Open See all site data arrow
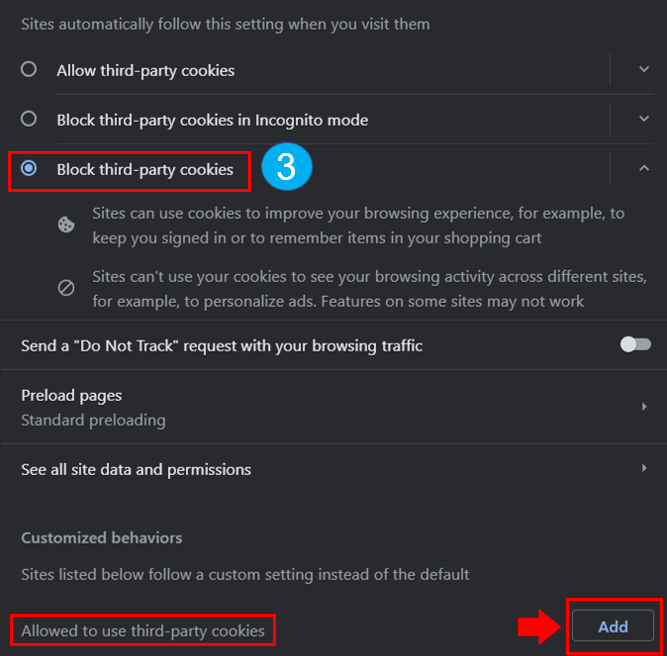Image resolution: width=667 pixels, height=656 pixels. coord(644,468)
